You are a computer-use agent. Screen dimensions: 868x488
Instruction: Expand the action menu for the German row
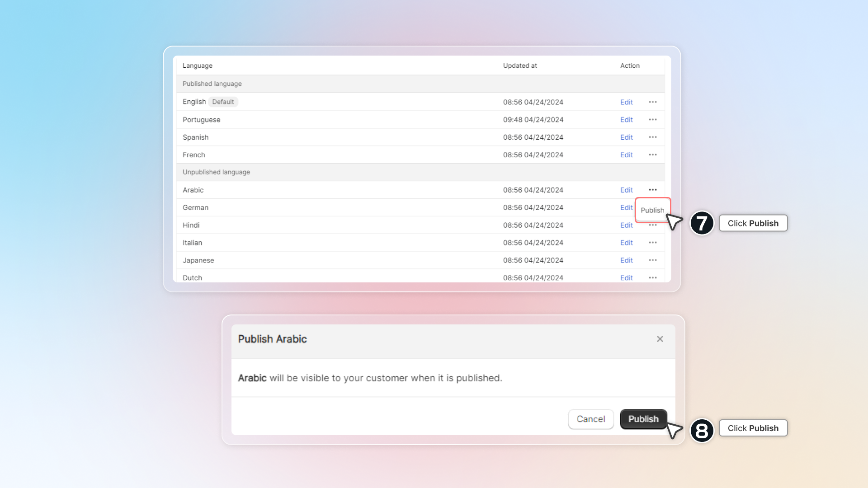click(x=653, y=207)
